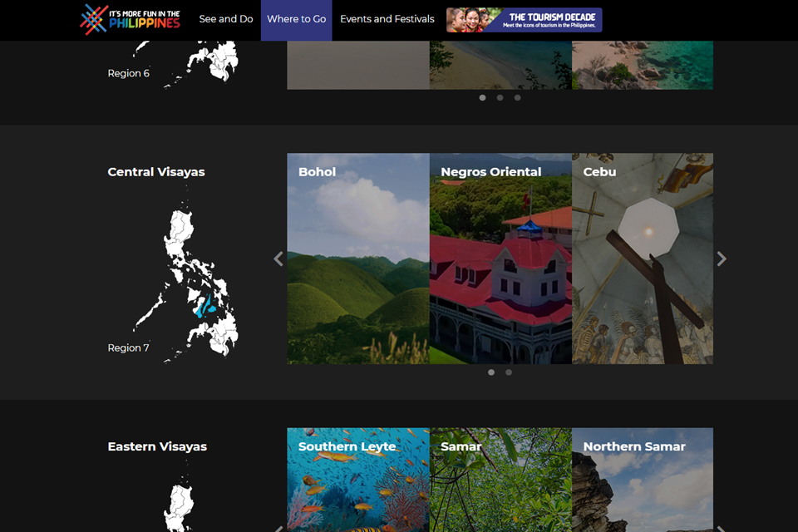
Task: Click The Tourism Decade banner
Action: [524, 20]
